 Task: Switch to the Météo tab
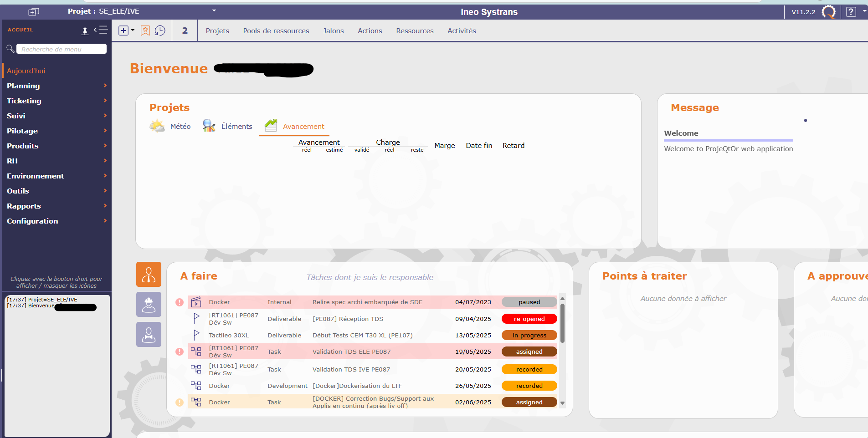click(170, 126)
